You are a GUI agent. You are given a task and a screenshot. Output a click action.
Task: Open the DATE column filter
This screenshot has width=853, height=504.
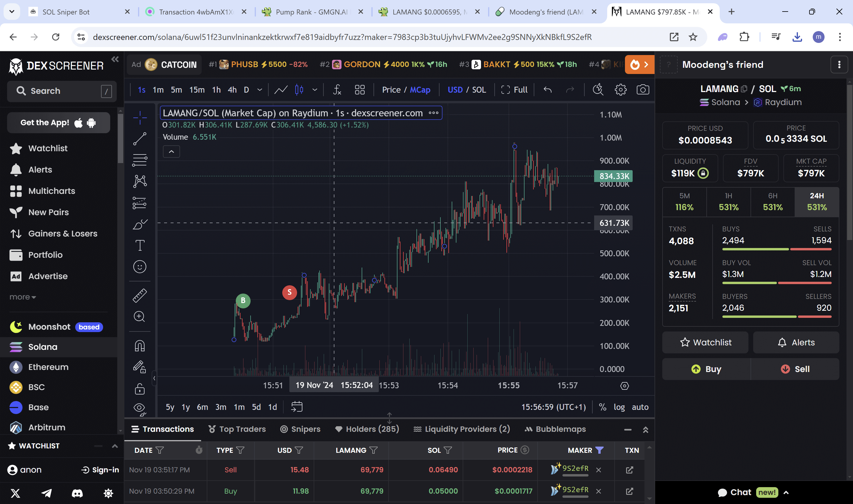[159, 450]
